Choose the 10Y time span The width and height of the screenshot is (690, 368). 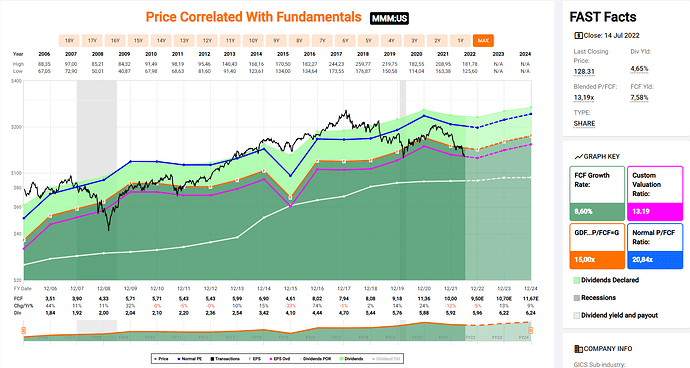pos(253,40)
